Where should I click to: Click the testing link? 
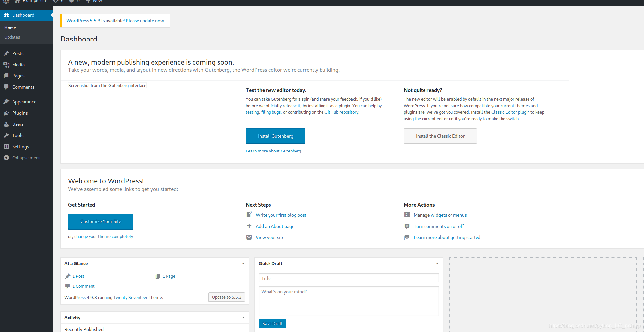(252, 112)
